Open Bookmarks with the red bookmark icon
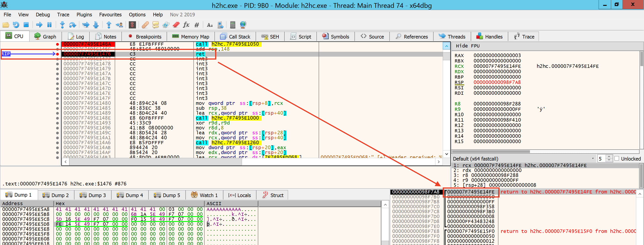The height and width of the screenshot is (245, 644). (x=176, y=25)
